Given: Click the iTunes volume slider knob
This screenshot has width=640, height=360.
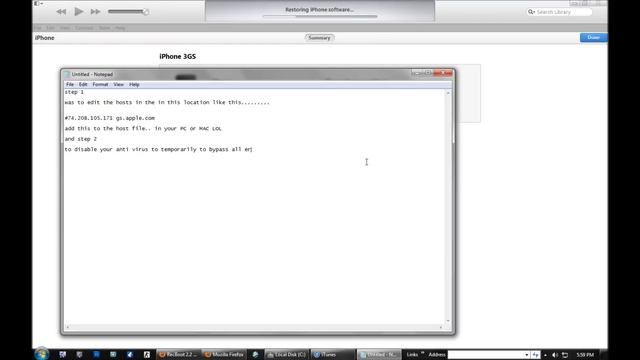Looking at the screenshot, I should (x=145, y=12).
